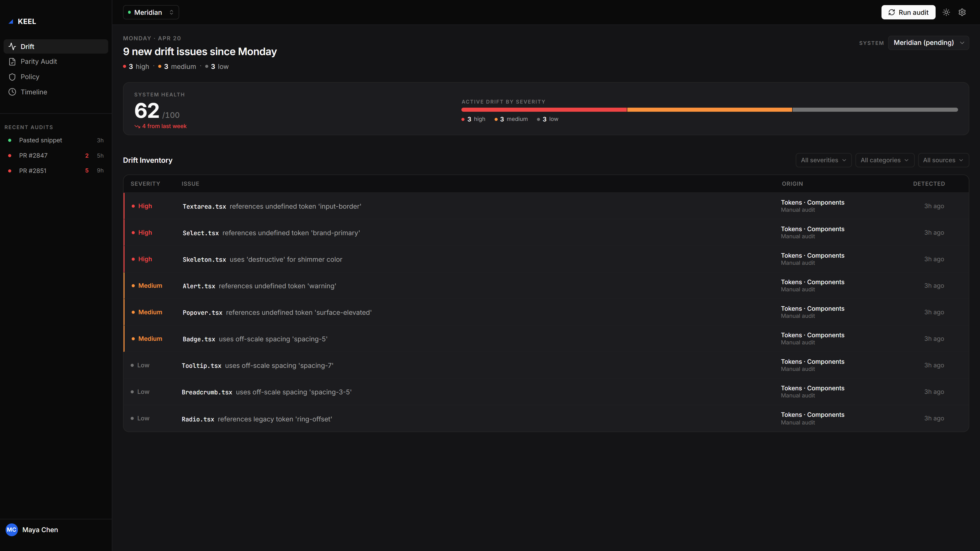Click the MC user avatar
This screenshot has height=551, width=980.
pyautogui.click(x=12, y=530)
